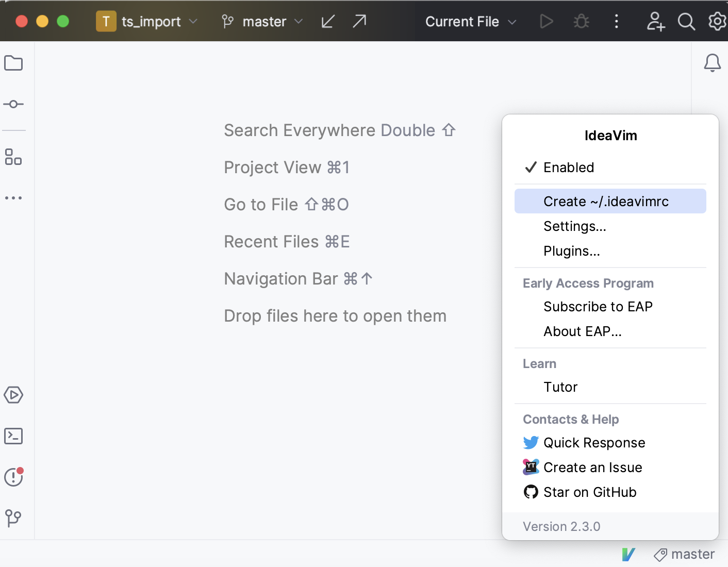Select Plugins... from IdeaVim menu
728x567 pixels.
[x=572, y=251]
